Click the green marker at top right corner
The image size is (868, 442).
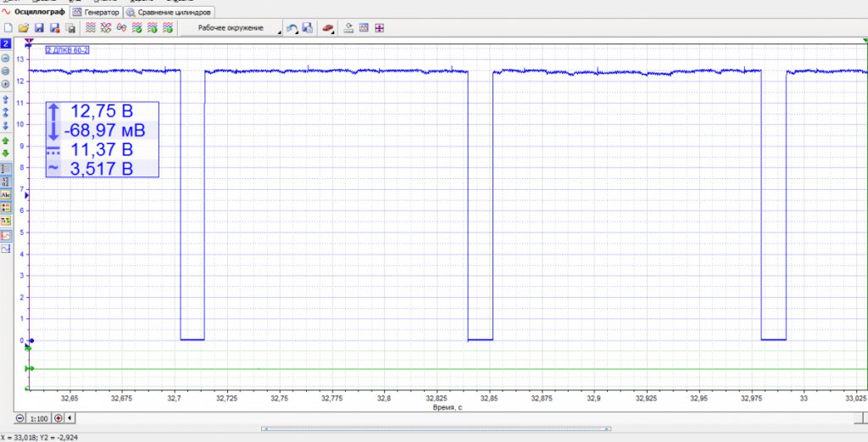pyautogui.click(x=865, y=41)
